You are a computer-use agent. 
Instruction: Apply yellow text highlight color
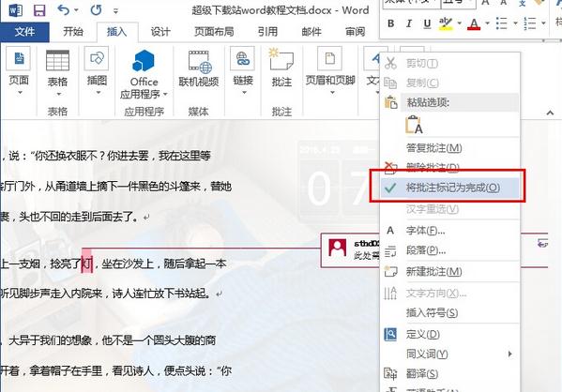pyautogui.click(x=445, y=23)
